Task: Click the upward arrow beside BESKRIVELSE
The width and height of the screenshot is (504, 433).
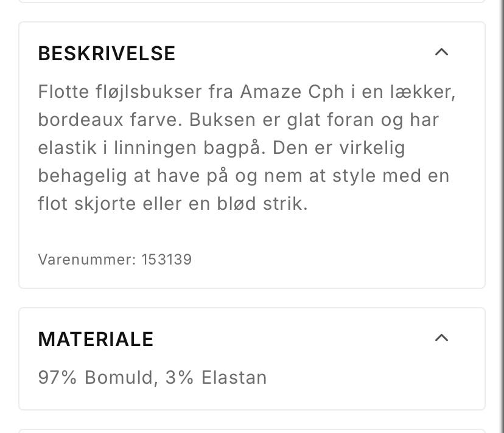Action: click(442, 53)
